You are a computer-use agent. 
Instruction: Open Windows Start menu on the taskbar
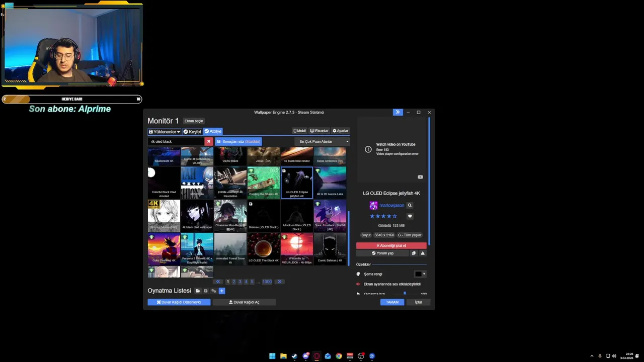coord(272,356)
